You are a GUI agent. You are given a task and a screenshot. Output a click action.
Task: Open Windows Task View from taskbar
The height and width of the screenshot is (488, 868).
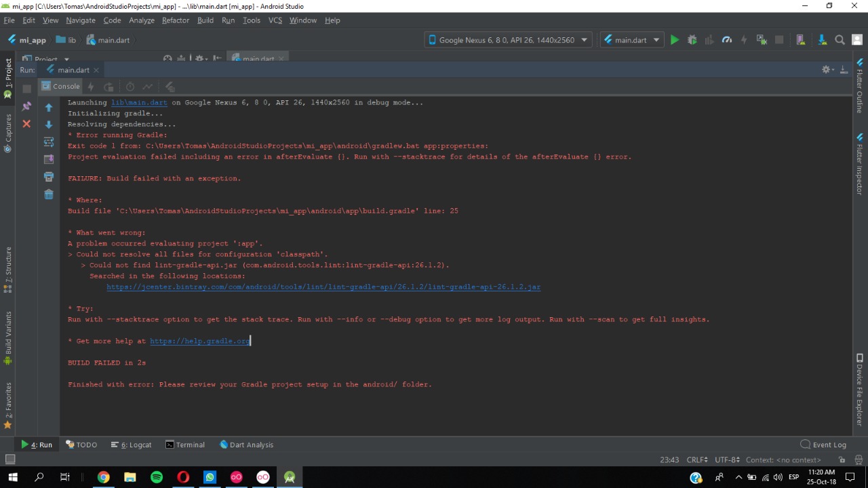click(x=65, y=477)
